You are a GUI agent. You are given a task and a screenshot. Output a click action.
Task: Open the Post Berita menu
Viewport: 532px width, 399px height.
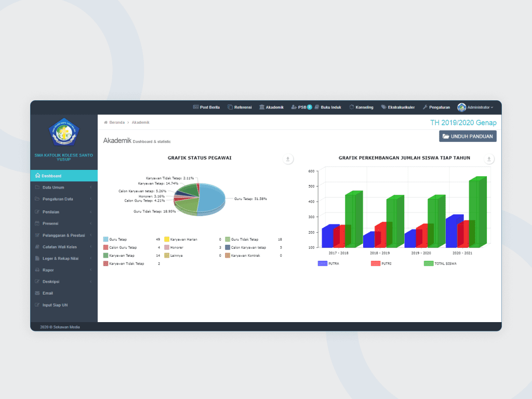206,107
